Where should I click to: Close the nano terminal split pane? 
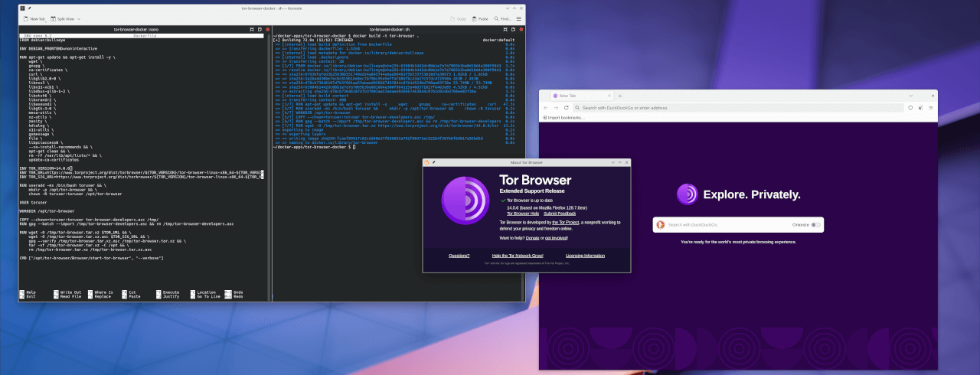(266, 29)
